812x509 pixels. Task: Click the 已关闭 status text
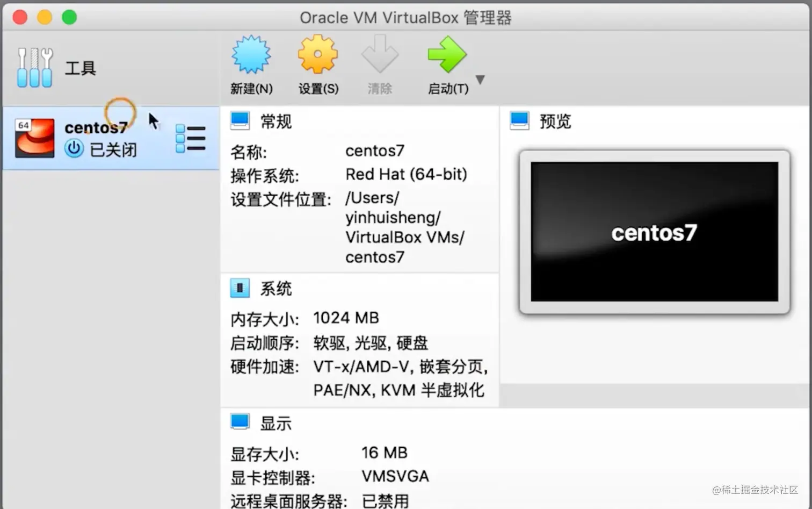[113, 149]
